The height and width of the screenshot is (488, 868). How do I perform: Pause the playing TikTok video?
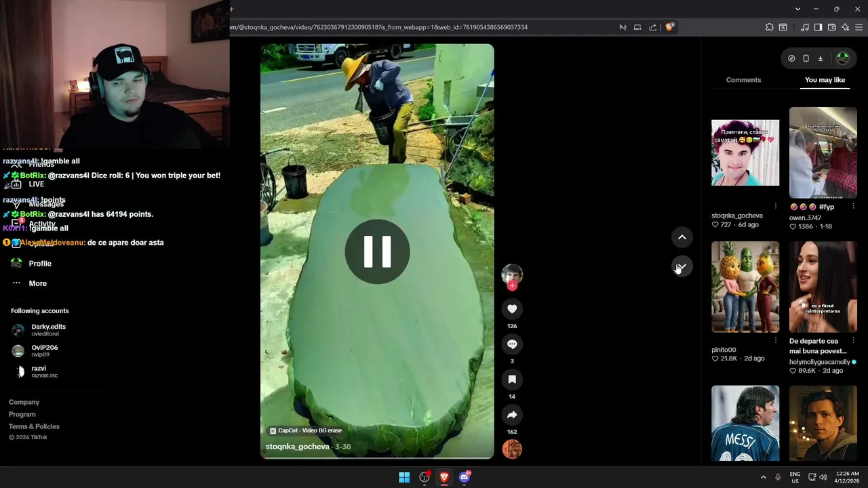point(377,251)
